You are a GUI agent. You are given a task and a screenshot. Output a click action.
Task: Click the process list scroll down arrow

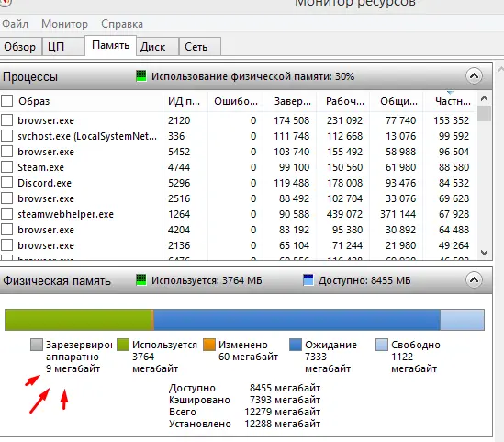(484, 253)
